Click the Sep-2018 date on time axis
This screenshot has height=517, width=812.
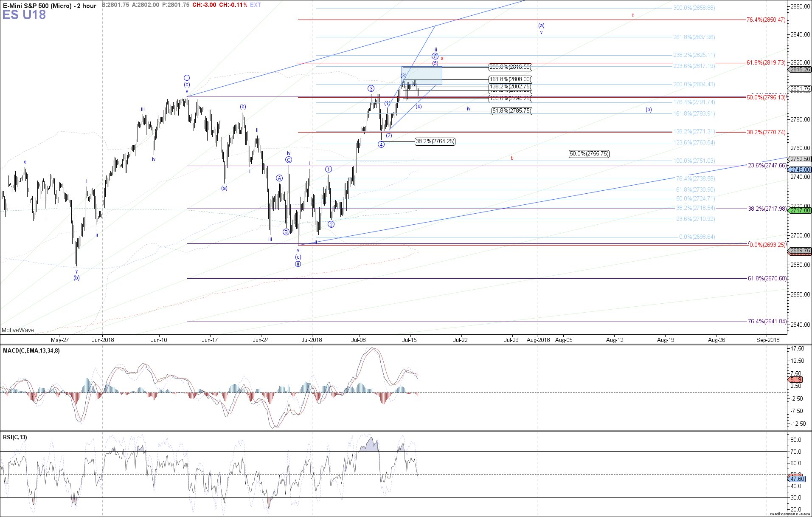click(x=768, y=340)
